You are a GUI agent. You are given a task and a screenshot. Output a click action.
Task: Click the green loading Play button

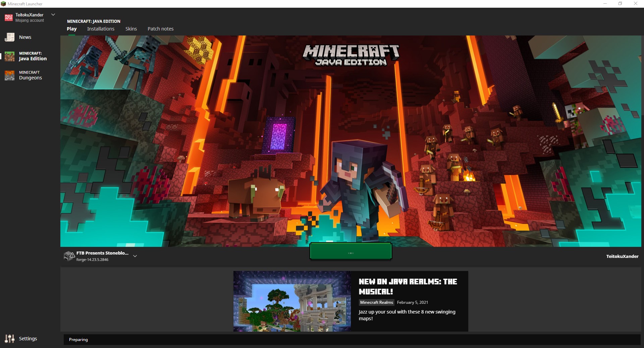click(351, 251)
